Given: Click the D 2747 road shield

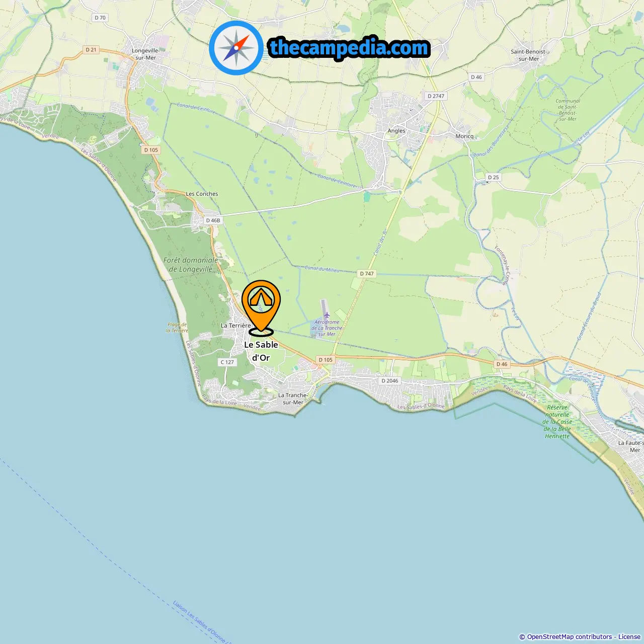Looking at the screenshot, I should pos(436,96).
